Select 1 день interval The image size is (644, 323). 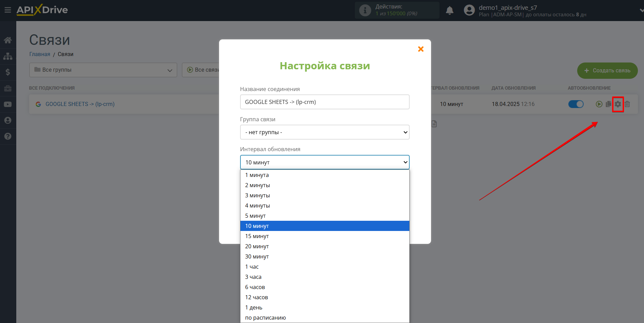[325, 307]
